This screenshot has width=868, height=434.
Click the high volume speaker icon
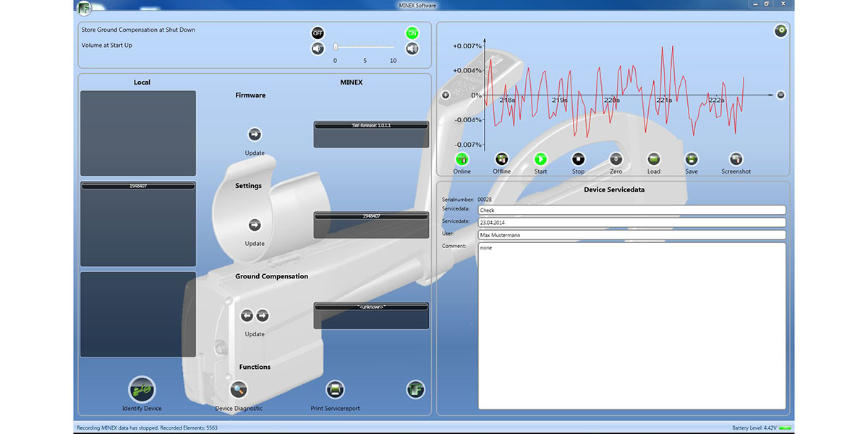412,48
